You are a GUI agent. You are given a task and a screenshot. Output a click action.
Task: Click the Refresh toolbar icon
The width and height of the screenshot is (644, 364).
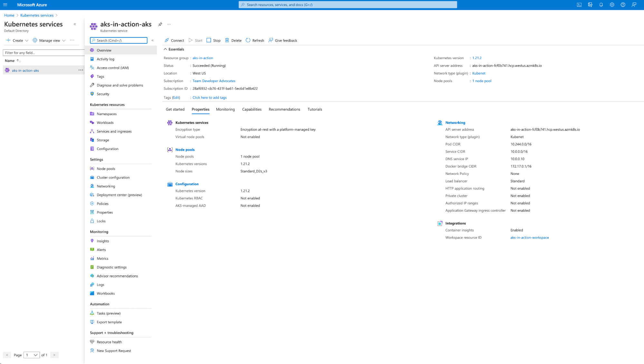click(x=248, y=40)
